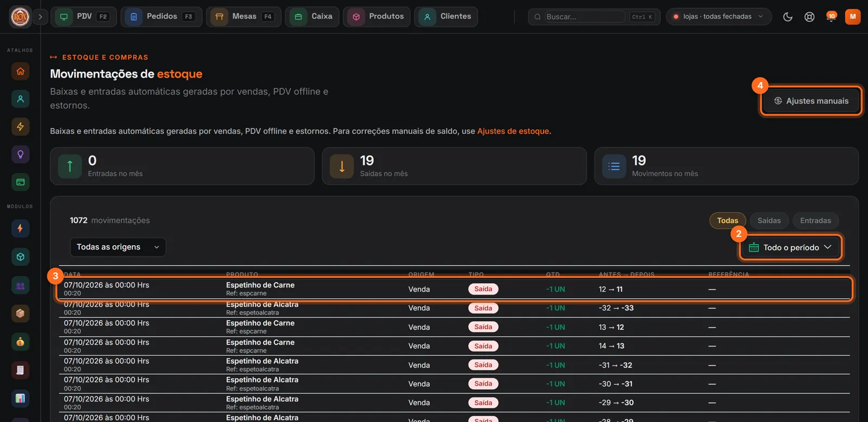The width and height of the screenshot is (868, 422).
Task: Open the Clientes section
Action: (446, 17)
